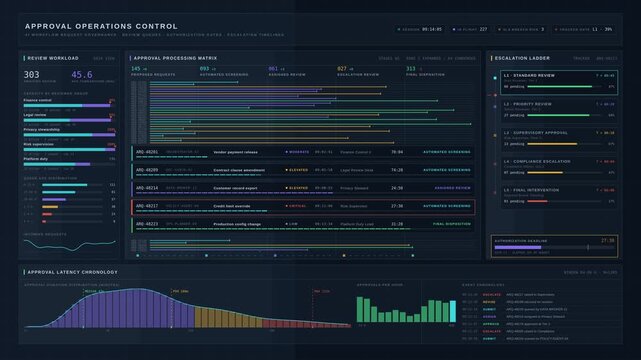Click the Escalation Ladder panel heading
Viewport: 641px width, 360px height.
pos(522,58)
